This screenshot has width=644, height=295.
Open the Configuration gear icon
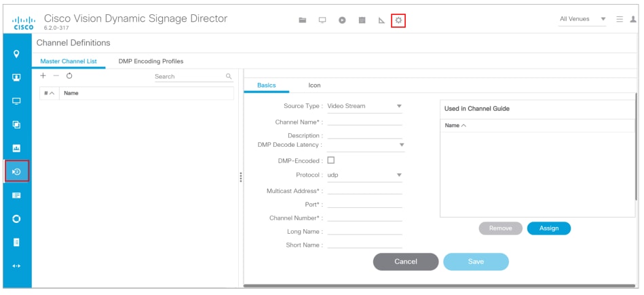[x=398, y=20]
